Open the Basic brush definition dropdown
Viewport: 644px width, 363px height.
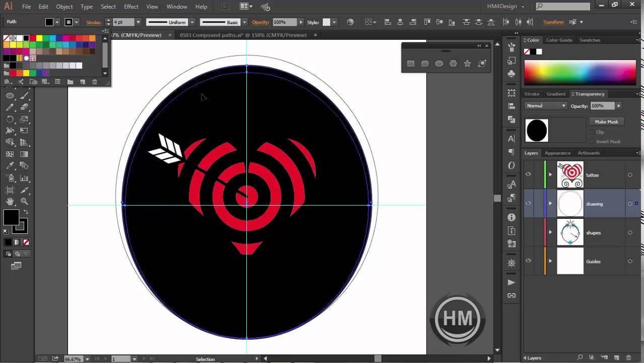pyautogui.click(x=244, y=22)
